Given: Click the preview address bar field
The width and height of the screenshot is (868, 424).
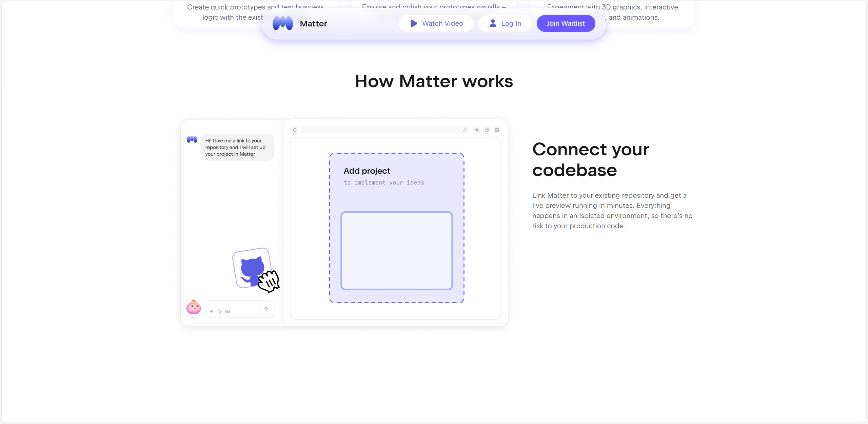Looking at the screenshot, I should pos(384,130).
